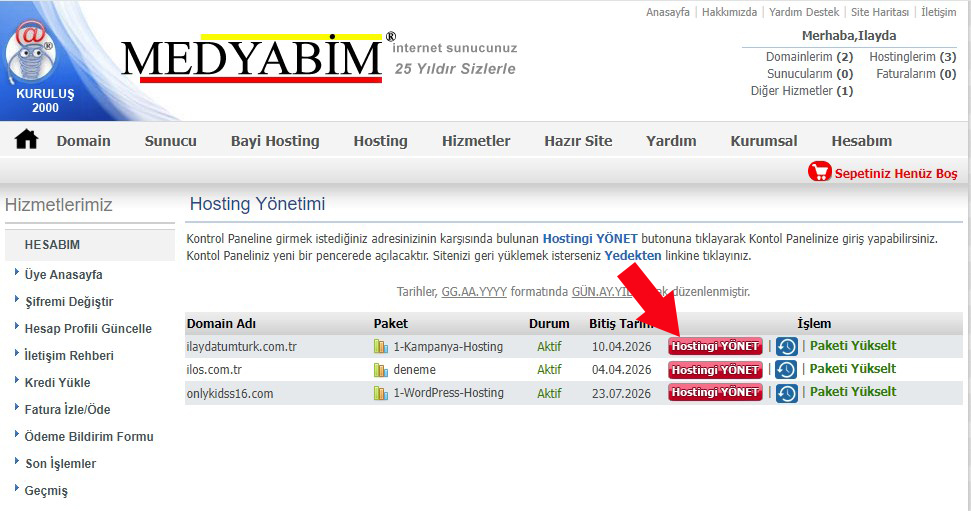
Task: Open the Hosting menu
Action: (380, 141)
